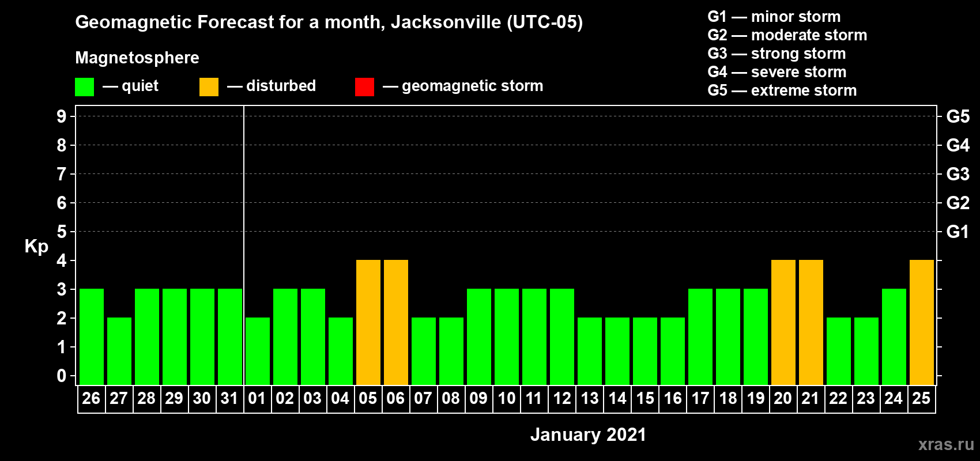Viewport: 980px width, 461px height.
Task: Click date label 22 on x-axis
Action: click(838, 399)
